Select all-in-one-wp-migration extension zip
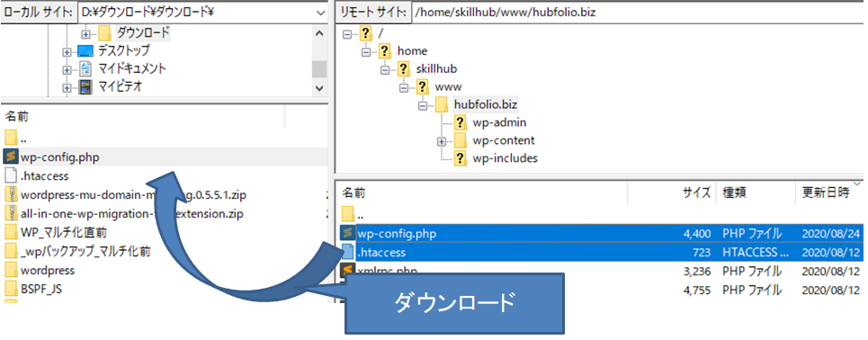The height and width of the screenshot is (340, 868). tap(164, 214)
